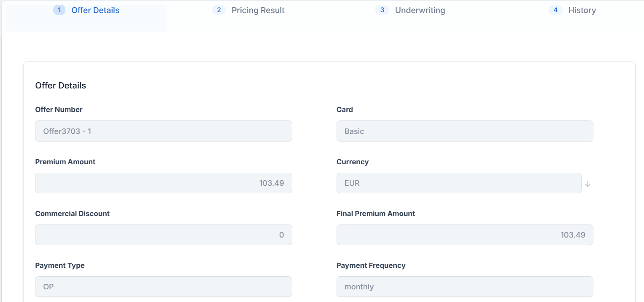Screen dimensions: 644x302
Task: Open the Offer Details tab
Action: click(95, 11)
